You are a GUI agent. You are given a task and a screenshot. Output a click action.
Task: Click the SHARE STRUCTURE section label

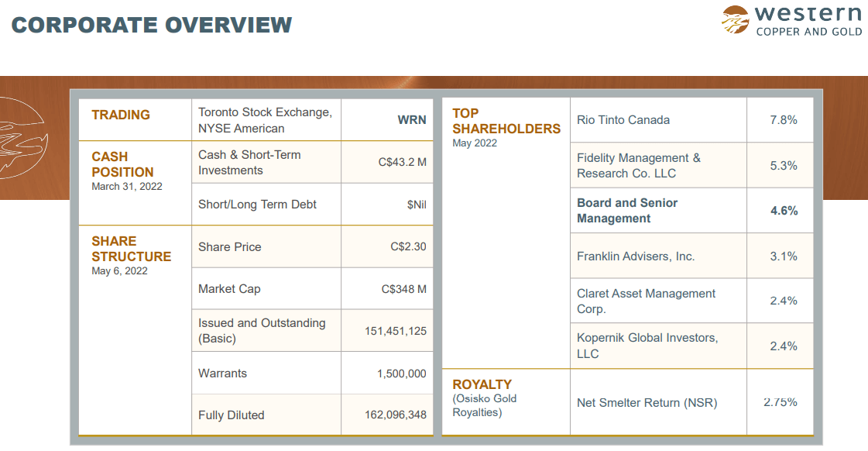[131, 249]
